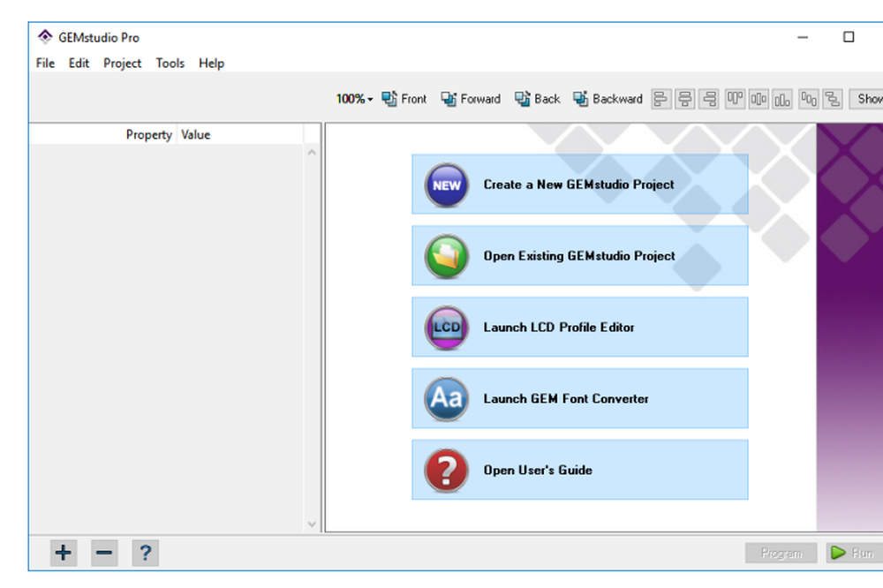
Task: Select Open User's Guide text
Action: 538,471
